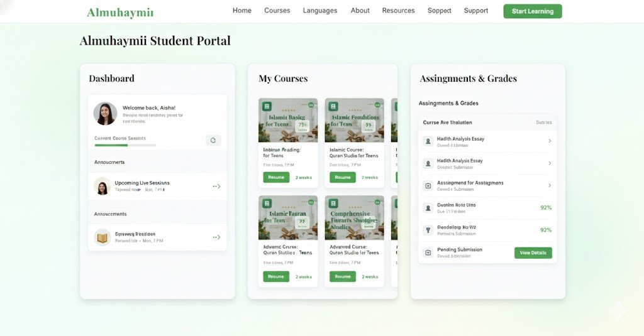Click the Pending Submission row title
The image size is (644, 336).
(x=460, y=249)
